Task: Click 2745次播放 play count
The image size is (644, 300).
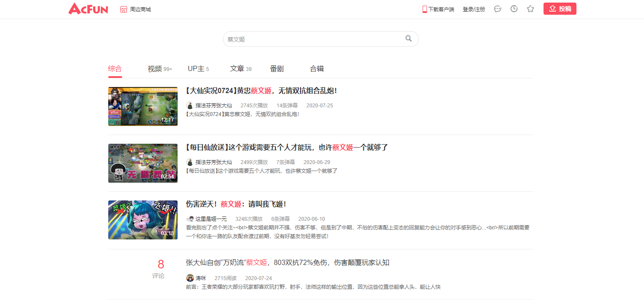Action: [x=254, y=106]
